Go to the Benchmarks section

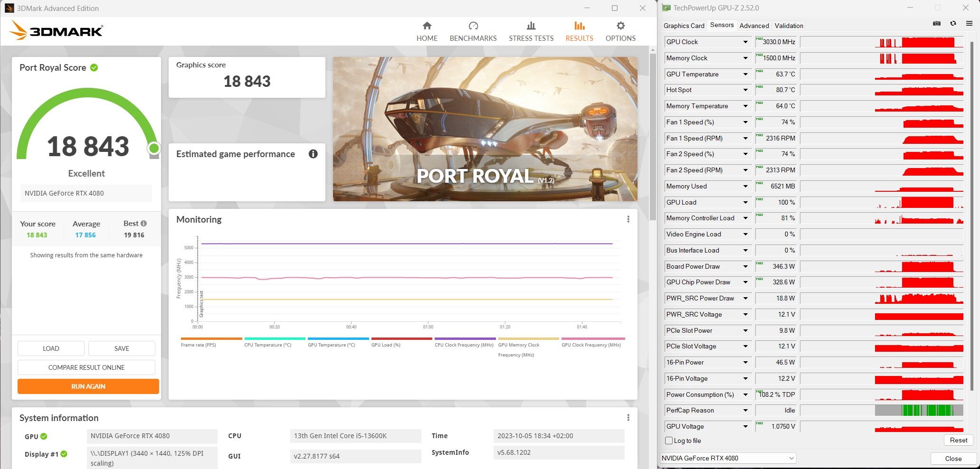pos(473,32)
